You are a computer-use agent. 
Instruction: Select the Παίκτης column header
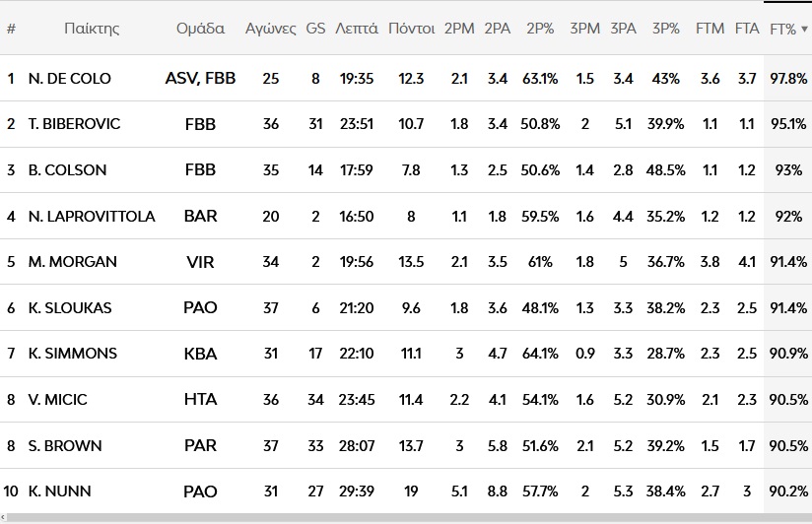pyautogui.click(x=92, y=29)
